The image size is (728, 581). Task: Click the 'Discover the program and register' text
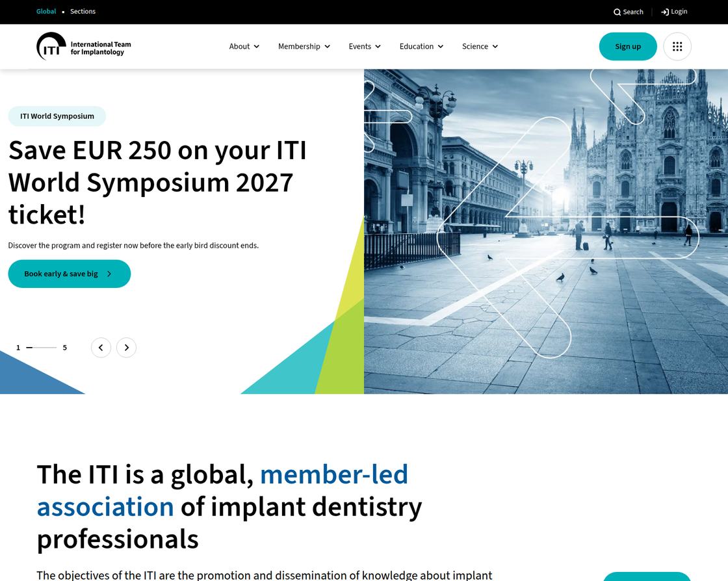coord(133,246)
